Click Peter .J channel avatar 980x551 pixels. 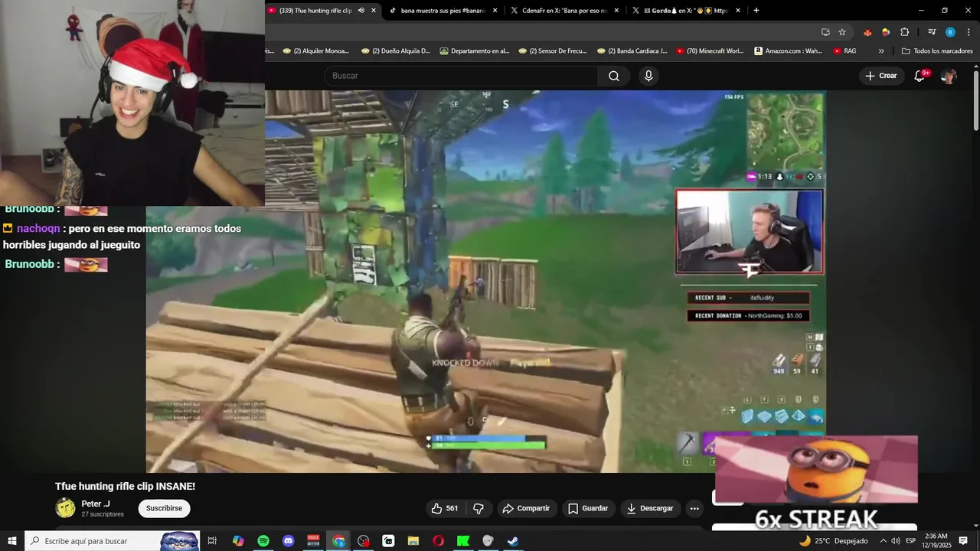66,508
